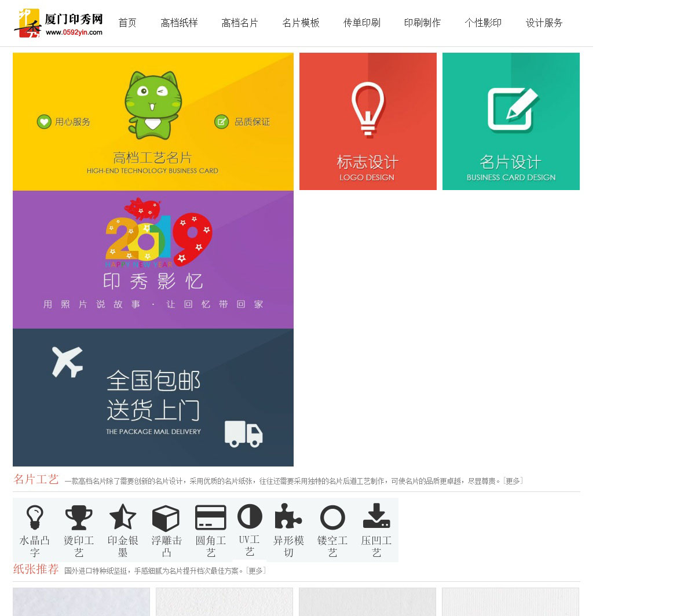The height and width of the screenshot is (616, 695).
Task: Open 更多 link in 纸张推荐 section
Action: (256, 571)
